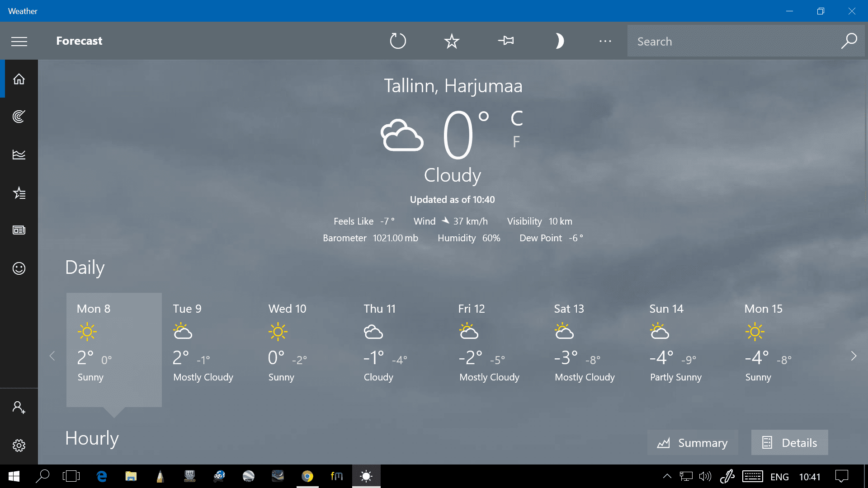Click the Tallinn, Harjumaa location title
This screenshot has width=868, height=488.
point(453,86)
